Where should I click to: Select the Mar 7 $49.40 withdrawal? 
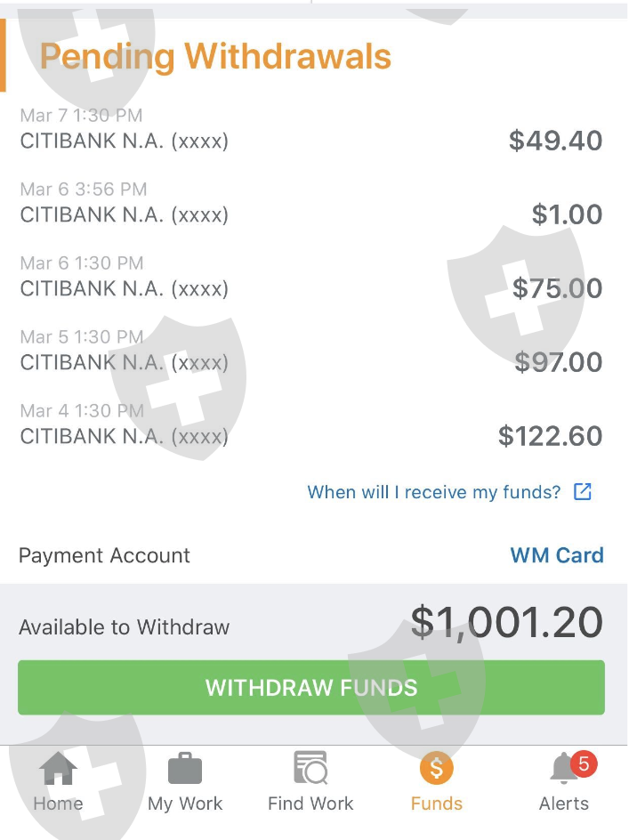[x=311, y=130]
